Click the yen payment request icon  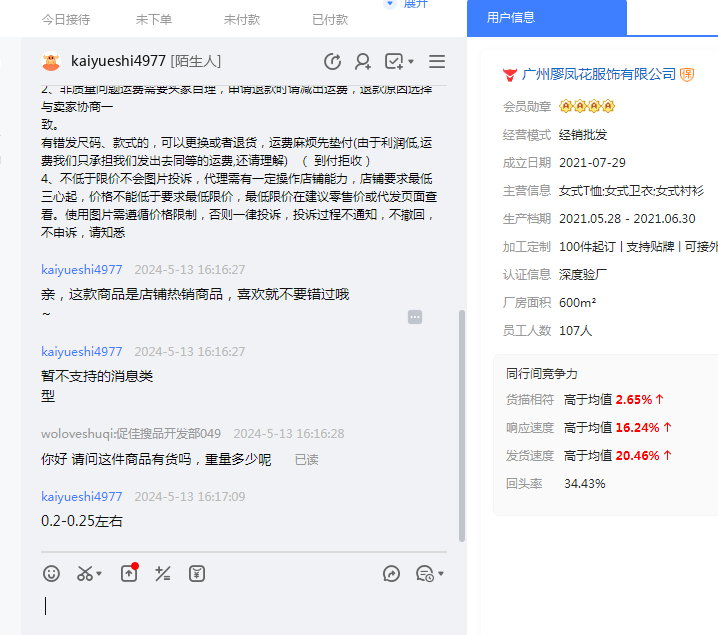[197, 573]
